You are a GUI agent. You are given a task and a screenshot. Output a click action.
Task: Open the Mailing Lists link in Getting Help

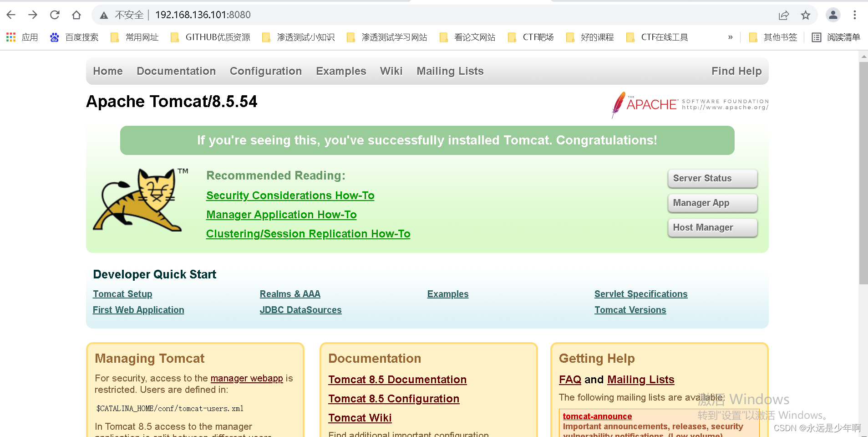pyautogui.click(x=641, y=380)
